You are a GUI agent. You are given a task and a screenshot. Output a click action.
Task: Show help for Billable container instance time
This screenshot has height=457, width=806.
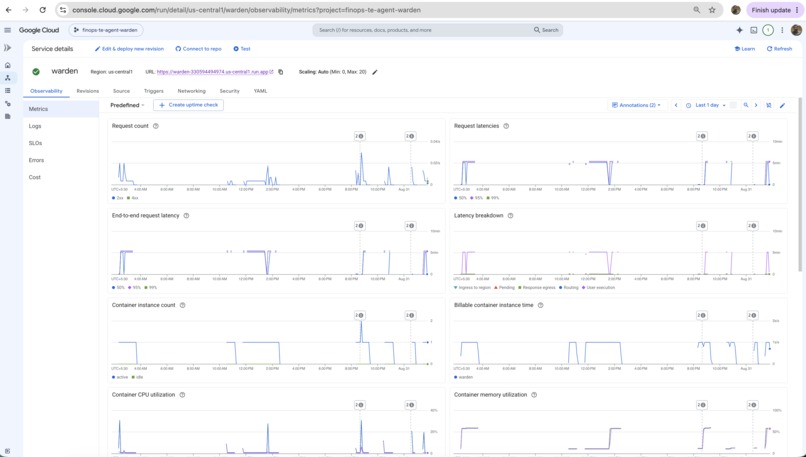point(540,305)
